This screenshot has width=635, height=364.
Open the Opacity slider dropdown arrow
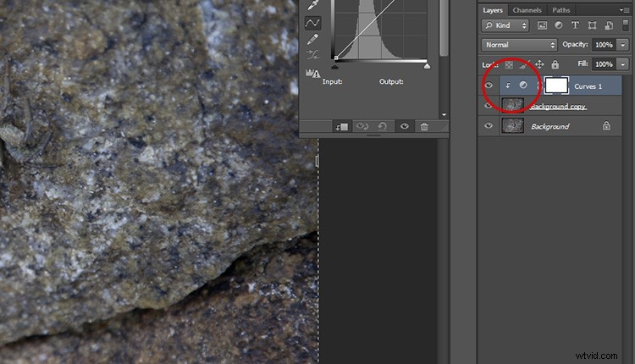click(x=623, y=45)
